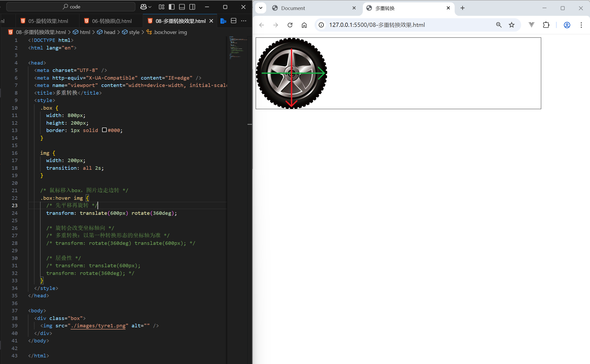Bookmark this page with star icon
Screen dimensions: 590x364
(x=512, y=25)
